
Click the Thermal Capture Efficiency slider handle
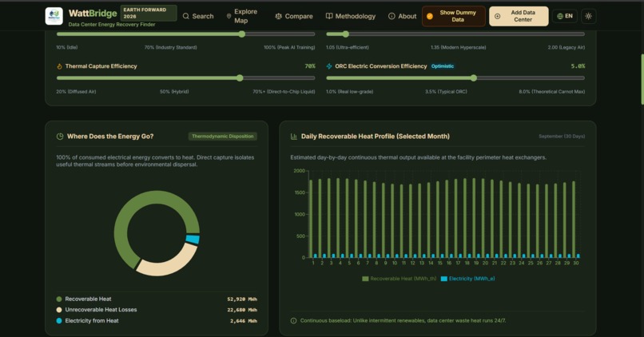click(x=240, y=78)
